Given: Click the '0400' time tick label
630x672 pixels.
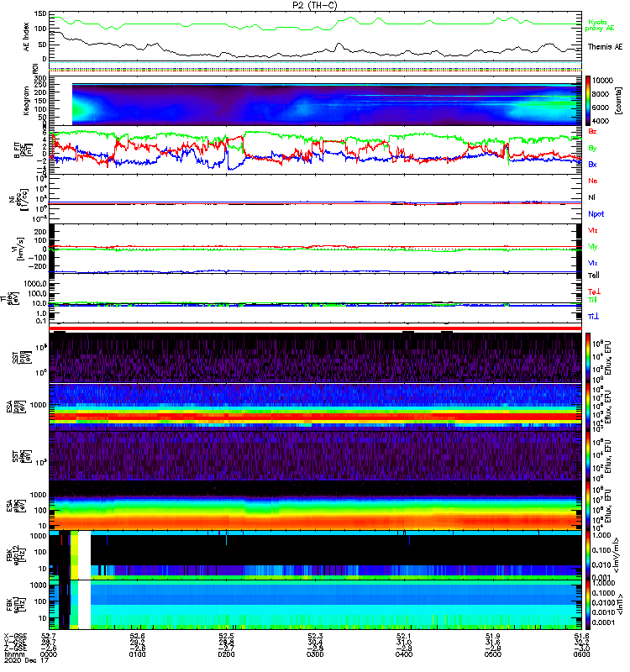Looking at the screenshot, I should click(404, 654).
